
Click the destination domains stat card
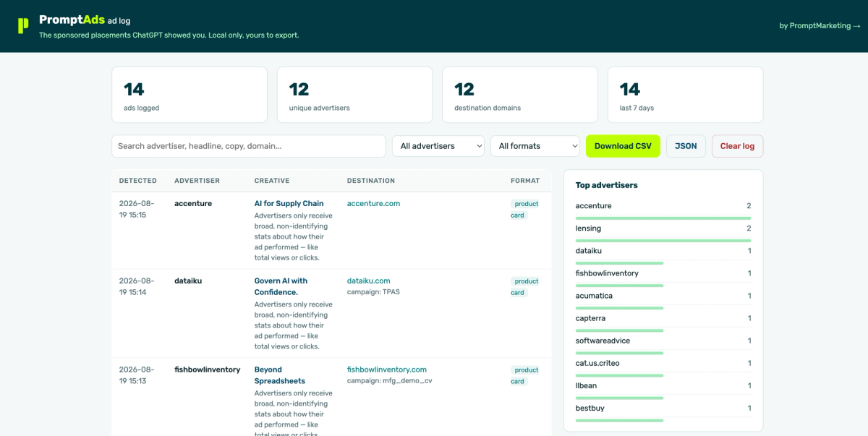pyautogui.click(x=520, y=95)
